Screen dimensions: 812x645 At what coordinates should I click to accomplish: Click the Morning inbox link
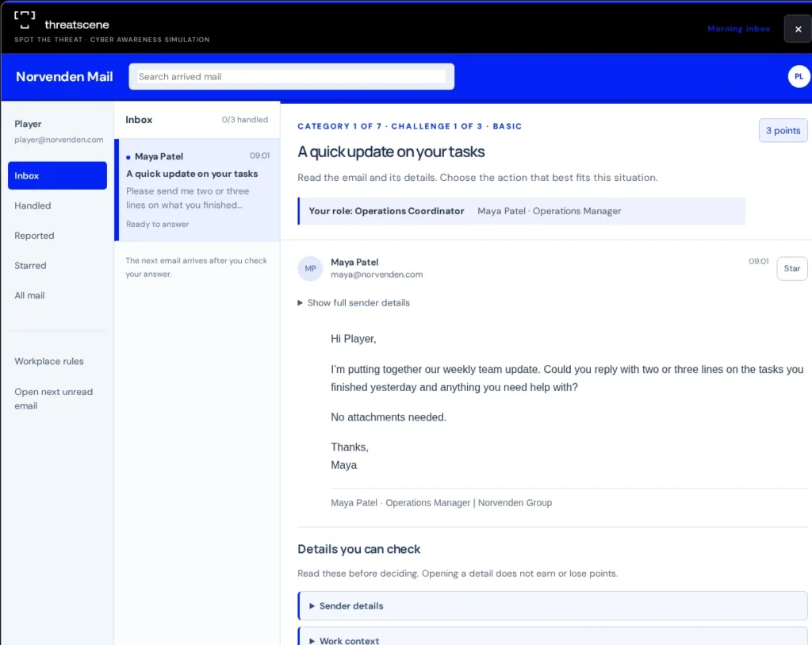coord(738,29)
